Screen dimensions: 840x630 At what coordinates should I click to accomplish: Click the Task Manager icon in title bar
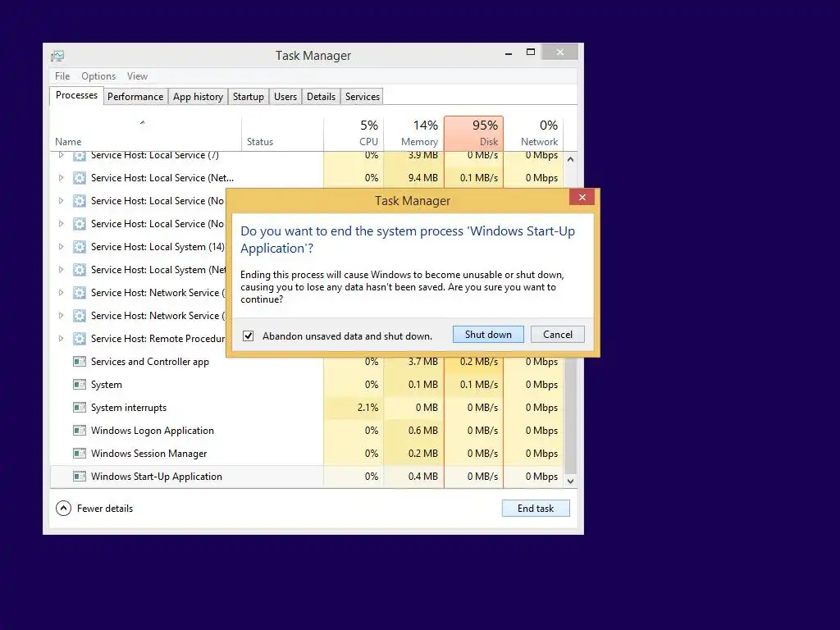click(57, 56)
